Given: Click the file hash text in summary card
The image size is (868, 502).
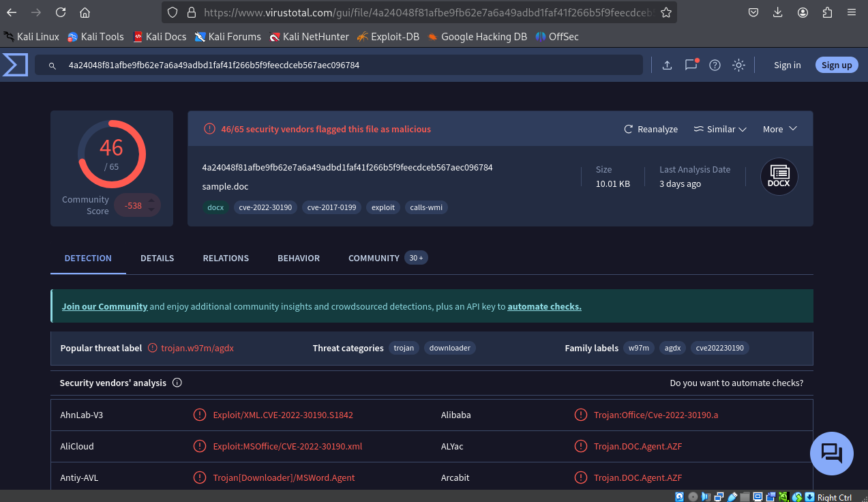Looking at the screenshot, I should (347, 167).
